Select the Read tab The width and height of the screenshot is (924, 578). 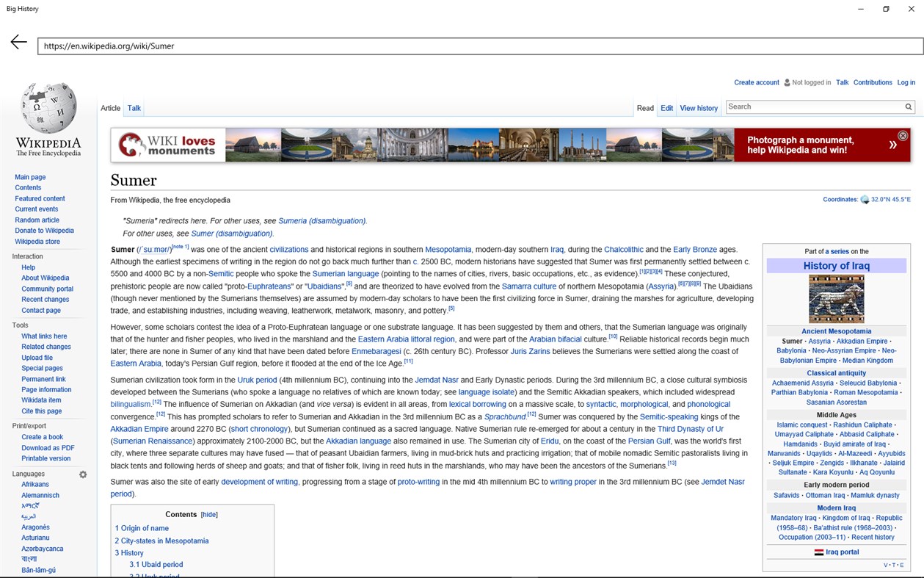(645, 108)
